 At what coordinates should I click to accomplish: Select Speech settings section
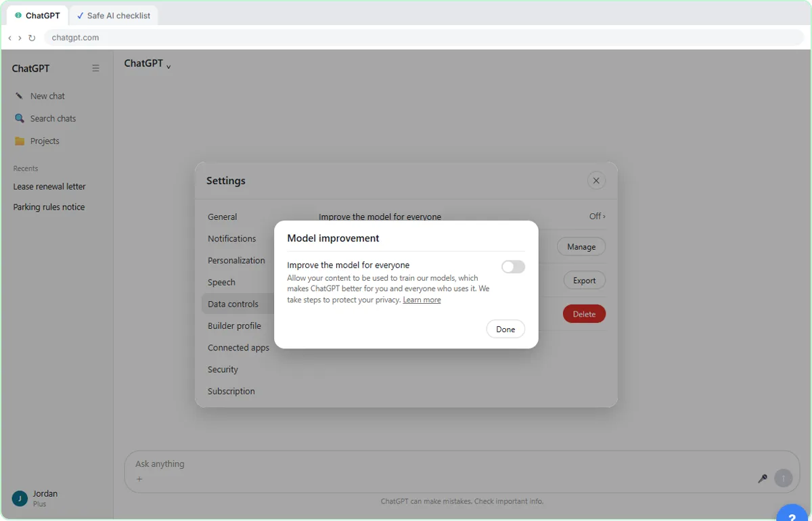[x=221, y=282]
